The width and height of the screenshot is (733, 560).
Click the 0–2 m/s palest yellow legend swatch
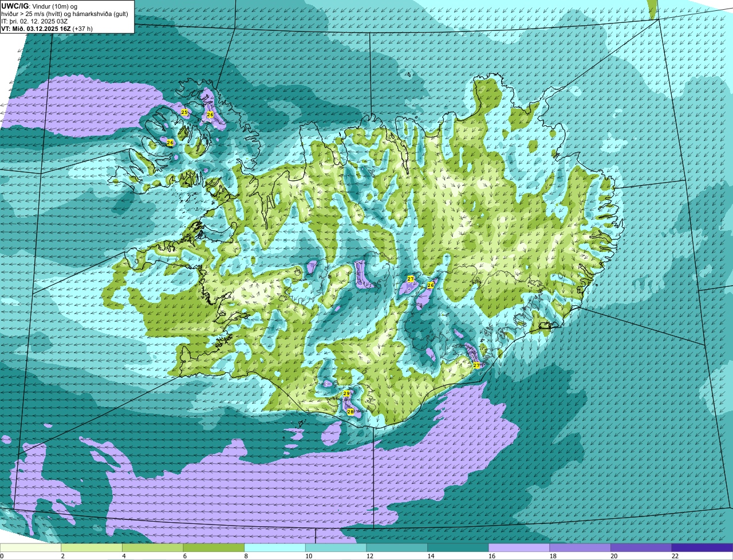[x=30, y=547]
